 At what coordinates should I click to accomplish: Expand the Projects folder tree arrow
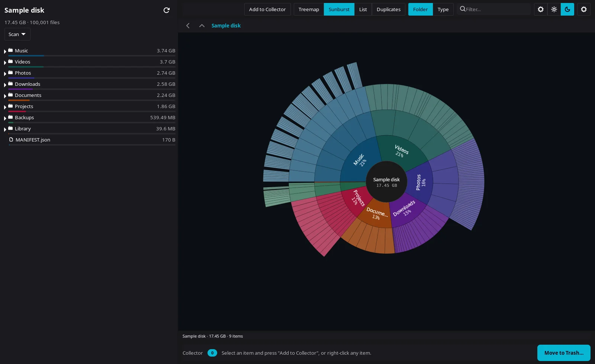[5, 107]
